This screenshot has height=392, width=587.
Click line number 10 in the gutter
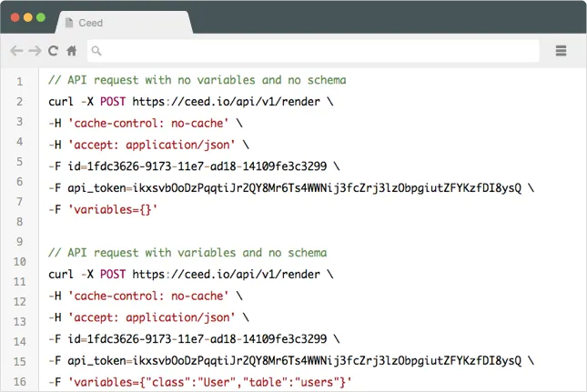click(x=19, y=261)
